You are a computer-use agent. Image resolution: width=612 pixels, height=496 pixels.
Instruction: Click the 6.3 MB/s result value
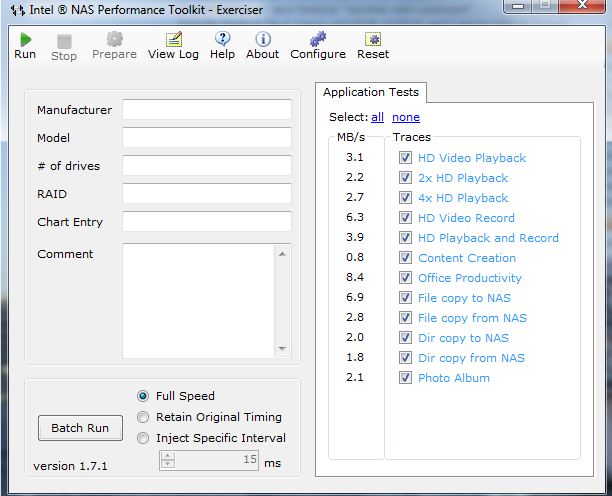[355, 217]
